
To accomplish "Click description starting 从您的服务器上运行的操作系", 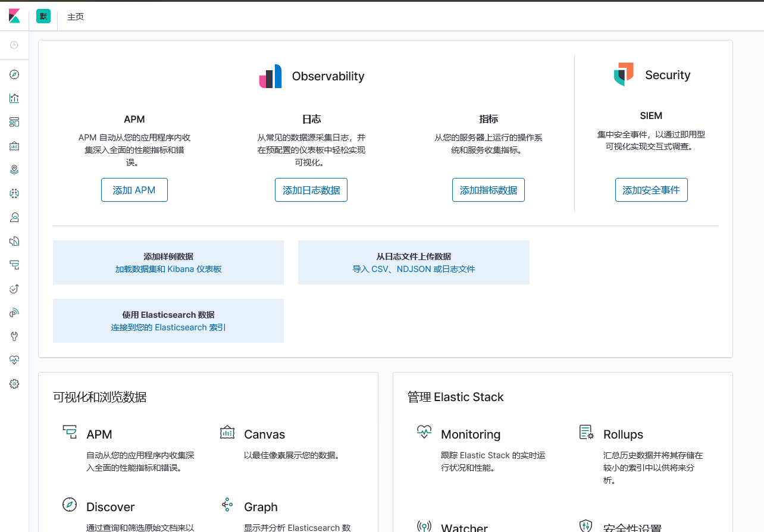I will coord(489,143).
